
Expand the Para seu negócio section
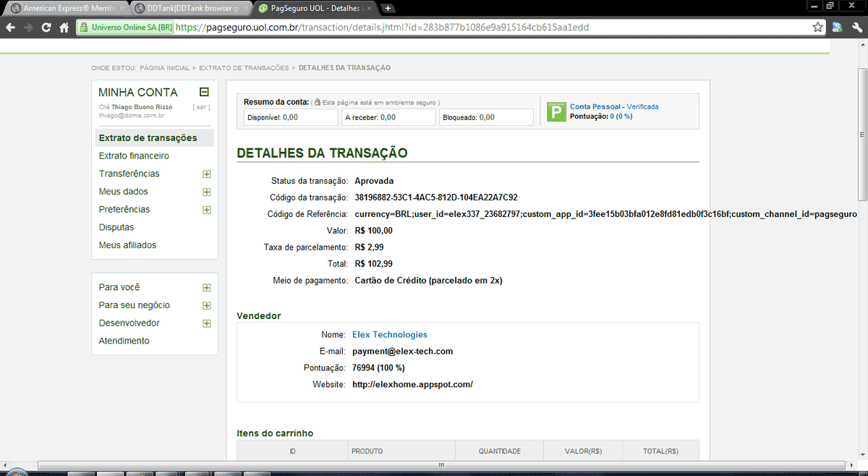click(x=206, y=305)
